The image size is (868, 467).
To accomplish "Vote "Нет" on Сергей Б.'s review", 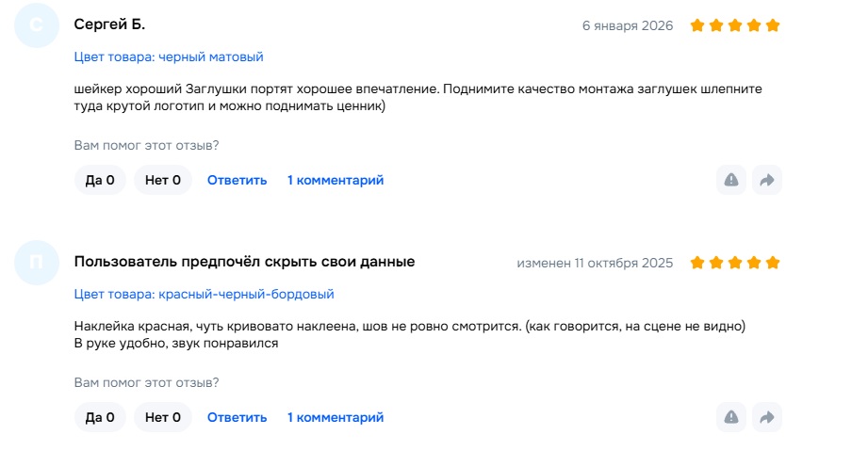I will point(163,180).
